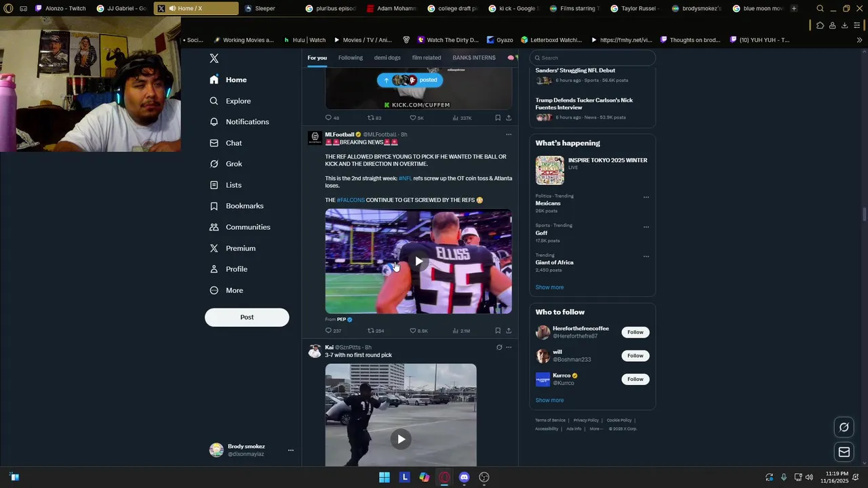Click the search box on X
The width and height of the screenshot is (868, 488).
tap(593, 58)
